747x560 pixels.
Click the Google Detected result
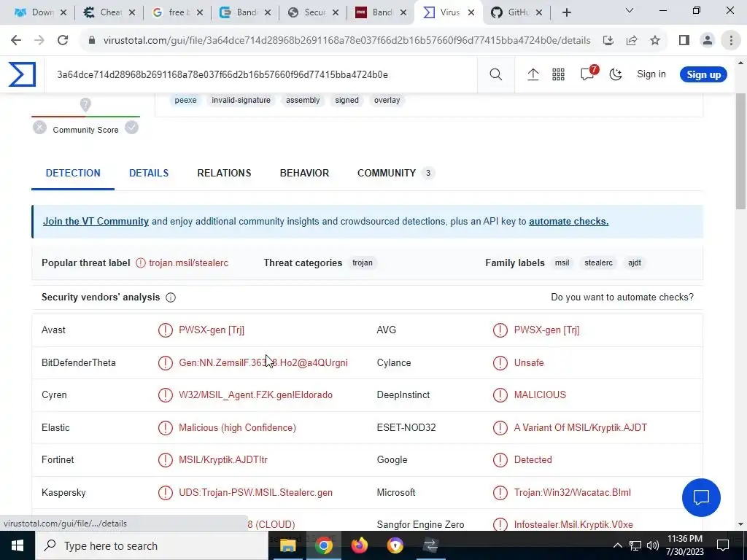click(533, 460)
